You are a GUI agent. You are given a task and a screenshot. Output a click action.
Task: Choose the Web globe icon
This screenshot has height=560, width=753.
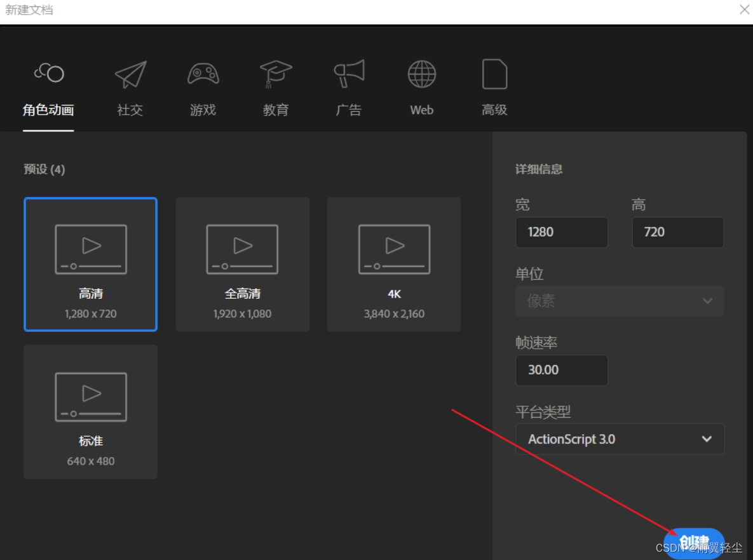tap(422, 74)
